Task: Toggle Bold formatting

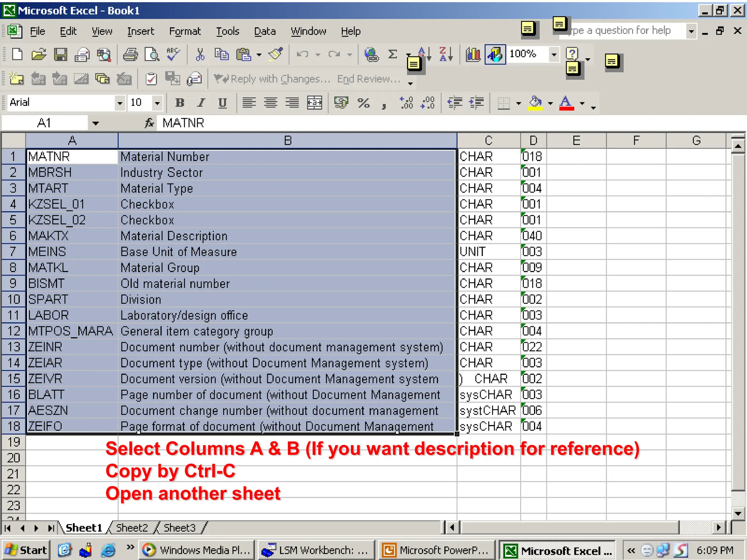Action: coord(179,103)
